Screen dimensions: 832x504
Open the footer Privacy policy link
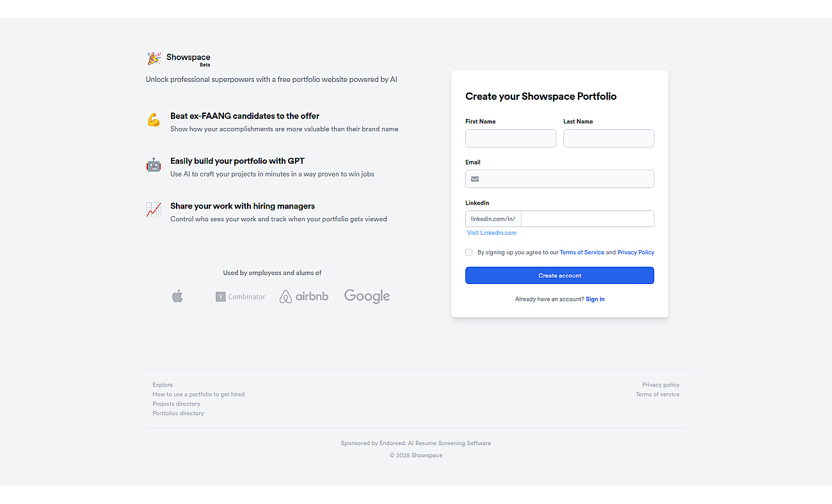[661, 385]
